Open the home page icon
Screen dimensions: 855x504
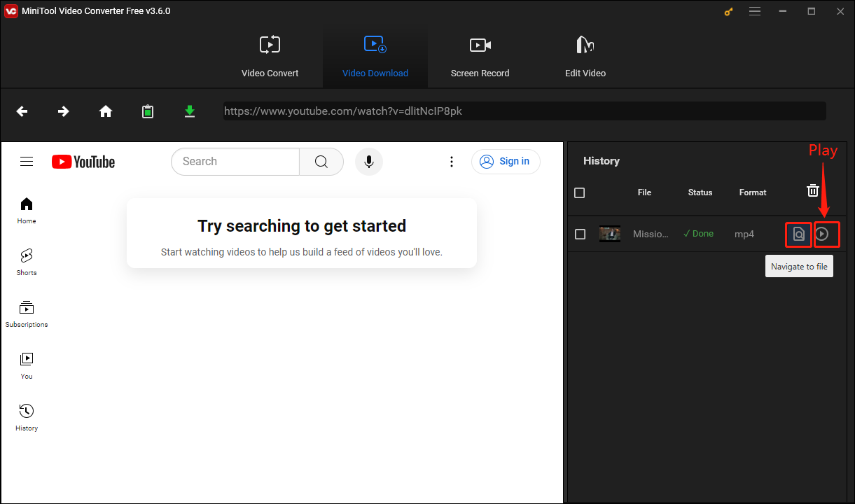[x=106, y=111]
